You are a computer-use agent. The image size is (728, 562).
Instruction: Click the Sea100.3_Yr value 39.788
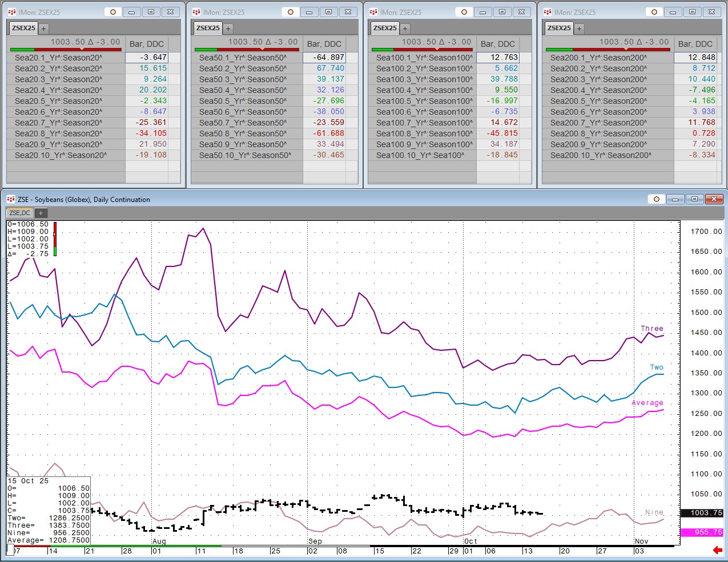point(497,79)
